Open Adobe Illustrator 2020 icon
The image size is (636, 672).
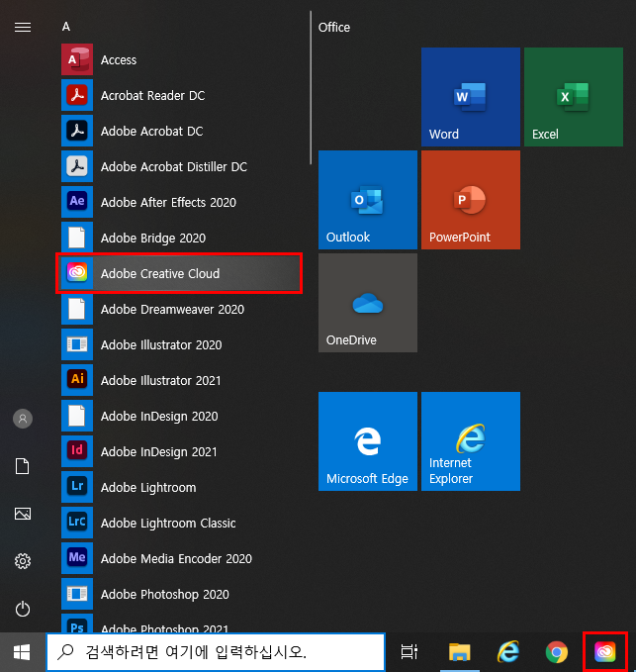(x=77, y=344)
